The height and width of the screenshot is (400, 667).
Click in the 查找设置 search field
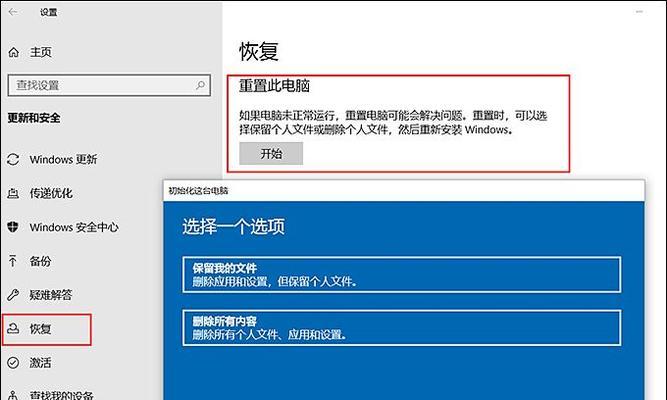coord(109,85)
